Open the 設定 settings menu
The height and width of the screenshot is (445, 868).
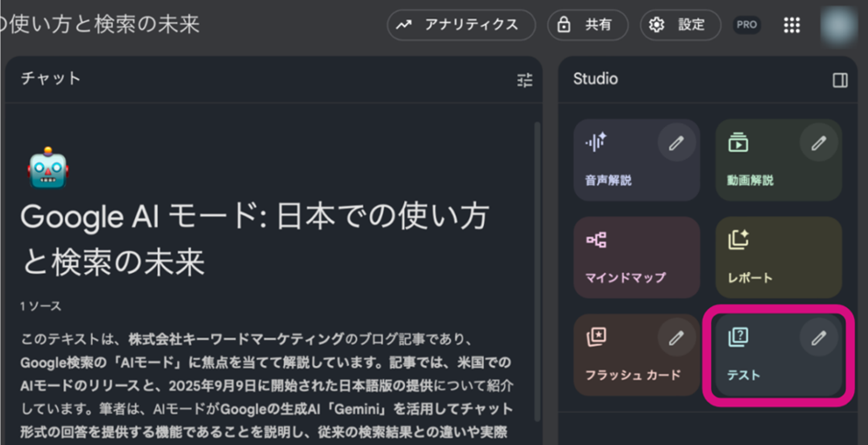click(x=680, y=25)
